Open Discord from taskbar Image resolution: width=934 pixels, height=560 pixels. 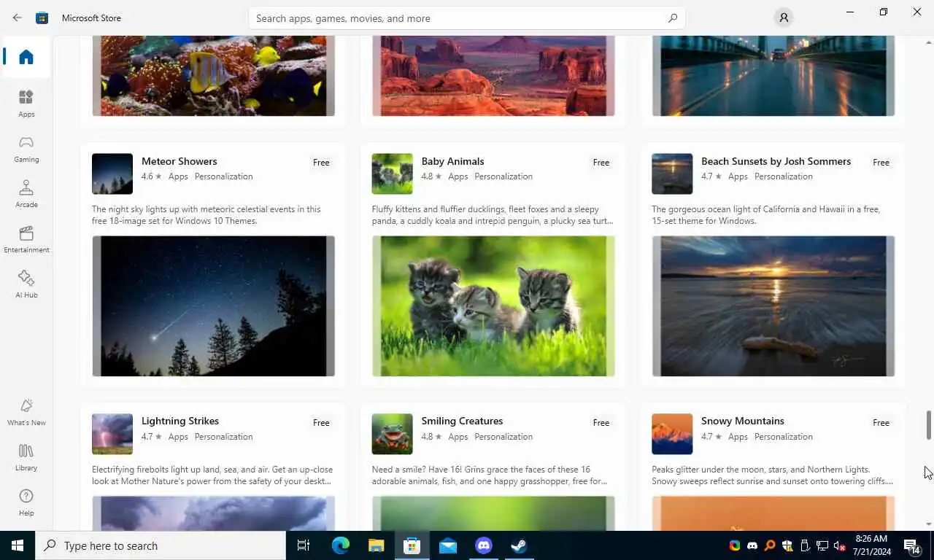(x=483, y=545)
